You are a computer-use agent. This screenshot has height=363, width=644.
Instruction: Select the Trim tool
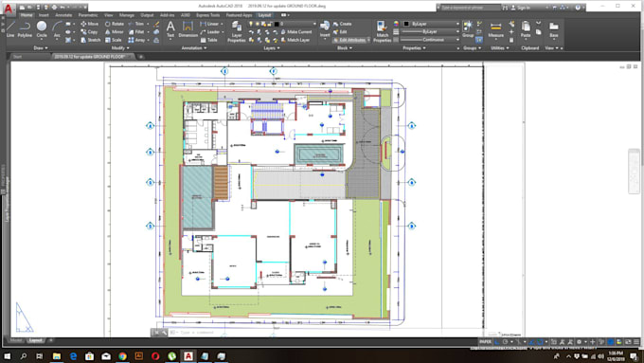pyautogui.click(x=136, y=24)
